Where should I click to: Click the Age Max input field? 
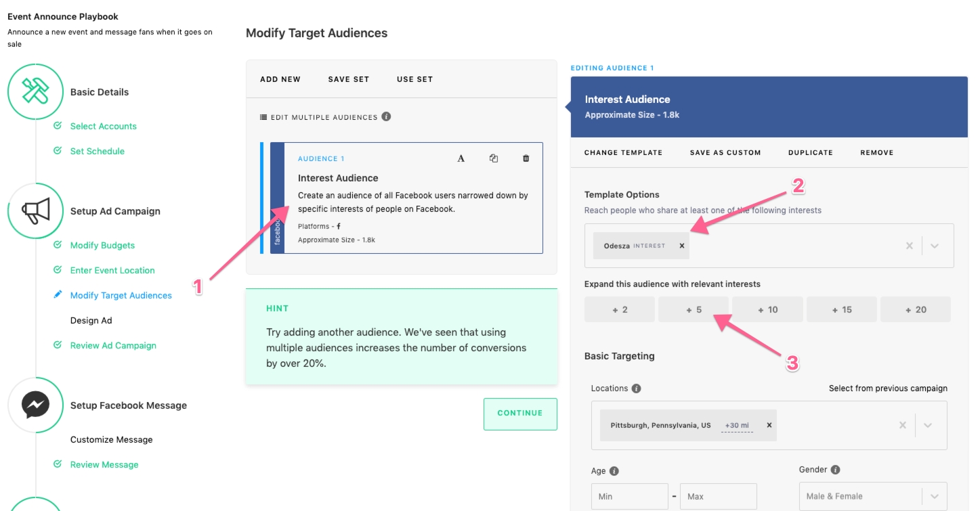coord(719,496)
